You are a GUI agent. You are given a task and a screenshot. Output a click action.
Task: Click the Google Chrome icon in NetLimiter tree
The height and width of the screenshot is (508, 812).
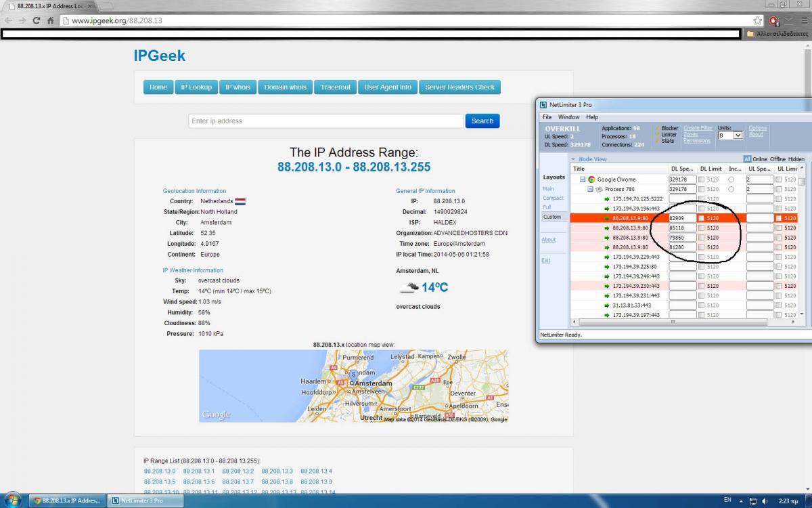pyautogui.click(x=591, y=179)
